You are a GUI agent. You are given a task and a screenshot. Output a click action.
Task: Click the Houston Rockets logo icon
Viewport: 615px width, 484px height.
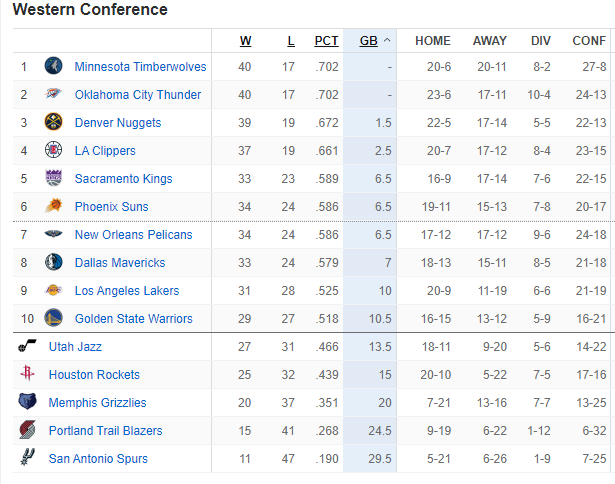pos(27,375)
